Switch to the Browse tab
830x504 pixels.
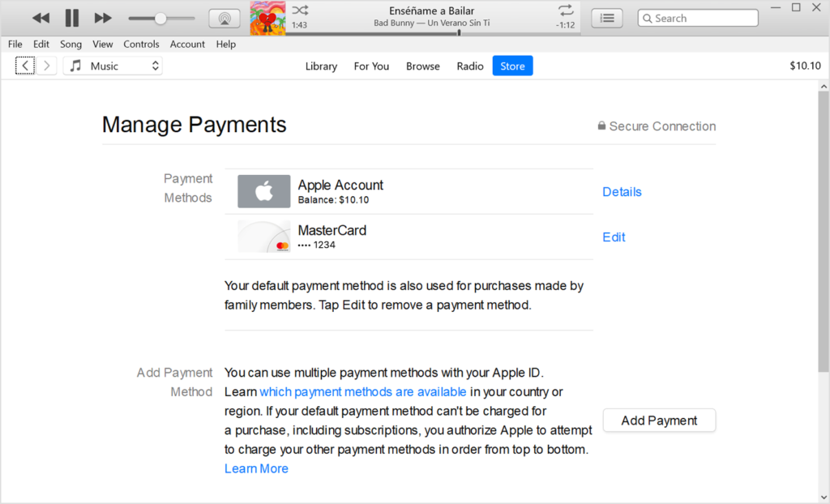(422, 66)
